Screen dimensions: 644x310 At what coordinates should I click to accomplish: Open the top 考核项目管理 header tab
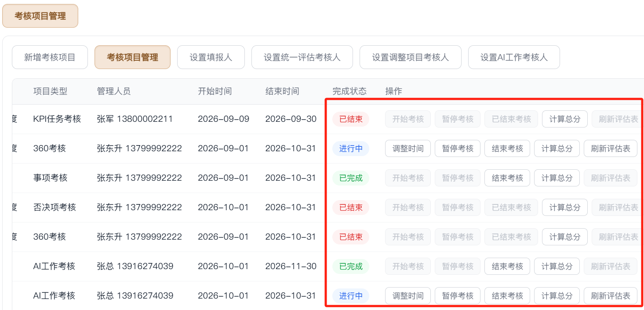pos(40,16)
